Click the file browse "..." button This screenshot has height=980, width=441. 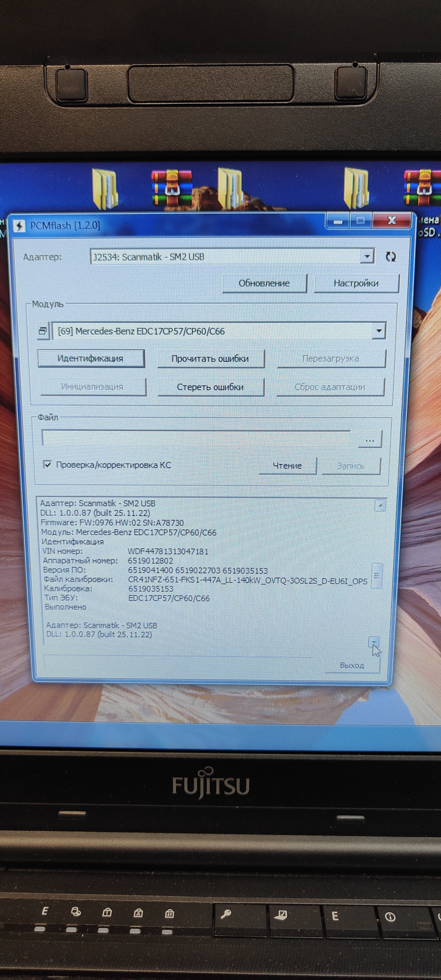(x=369, y=440)
